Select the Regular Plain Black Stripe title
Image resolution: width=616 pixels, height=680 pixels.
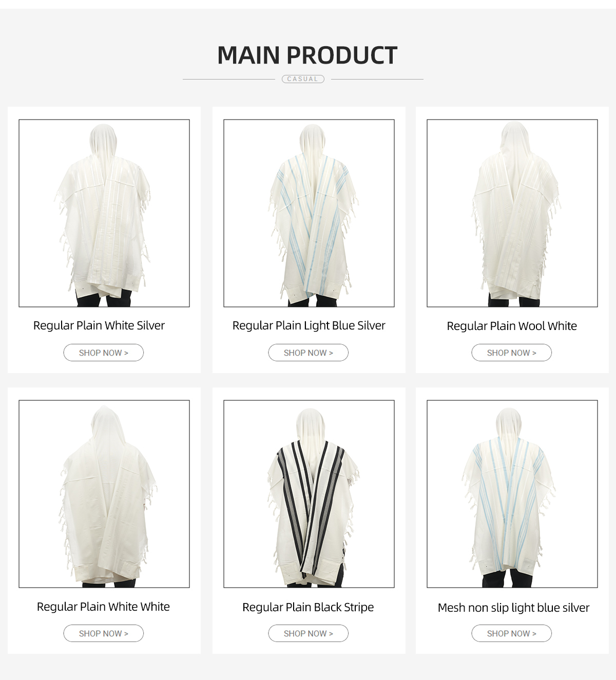click(308, 607)
